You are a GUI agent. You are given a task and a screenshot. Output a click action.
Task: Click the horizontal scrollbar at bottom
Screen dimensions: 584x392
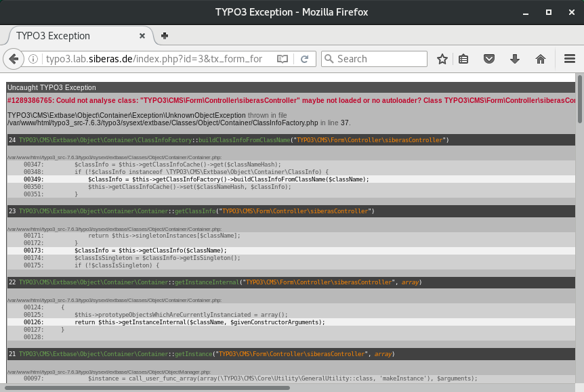pyautogui.click(x=149, y=388)
